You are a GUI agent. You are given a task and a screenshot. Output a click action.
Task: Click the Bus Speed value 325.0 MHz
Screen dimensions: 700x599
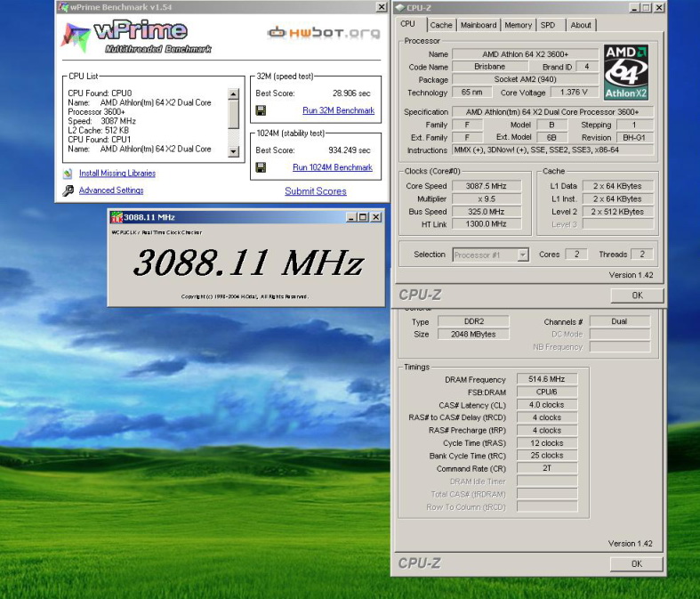pyautogui.click(x=487, y=211)
